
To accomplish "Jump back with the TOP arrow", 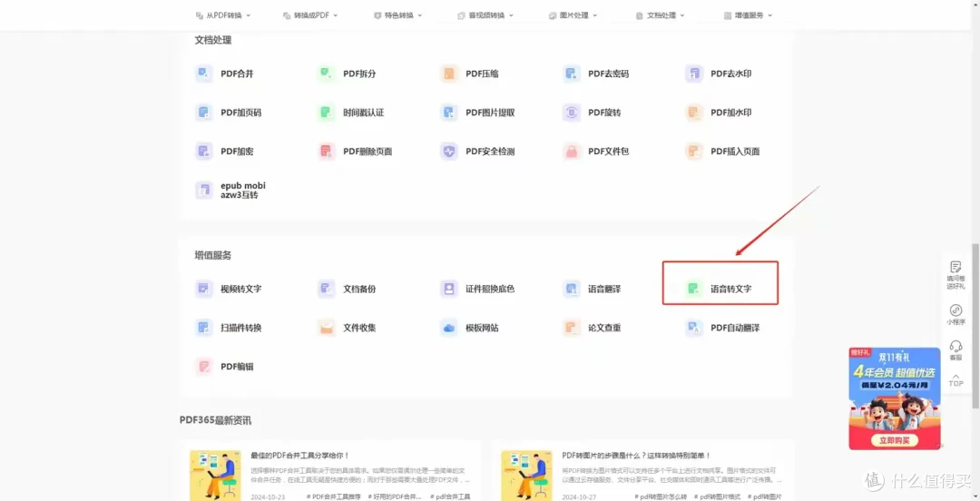I will click(x=955, y=379).
